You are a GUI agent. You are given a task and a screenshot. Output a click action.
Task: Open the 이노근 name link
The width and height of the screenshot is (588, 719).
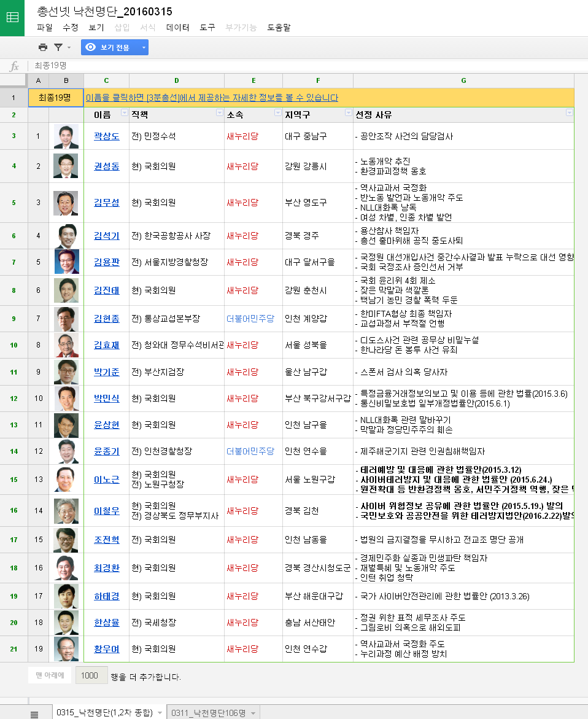tap(107, 480)
